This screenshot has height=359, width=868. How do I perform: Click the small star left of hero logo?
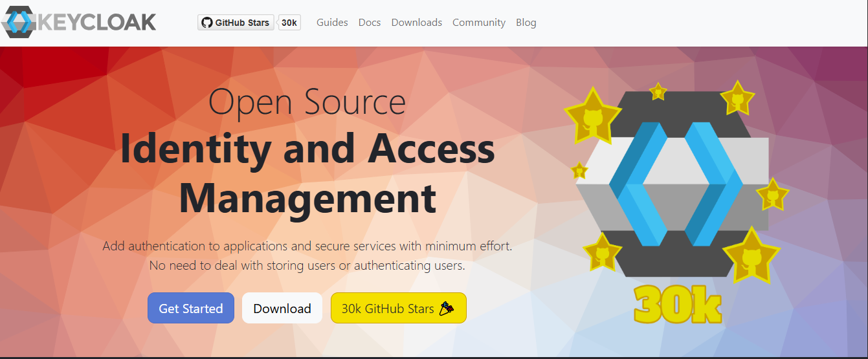pos(579,171)
